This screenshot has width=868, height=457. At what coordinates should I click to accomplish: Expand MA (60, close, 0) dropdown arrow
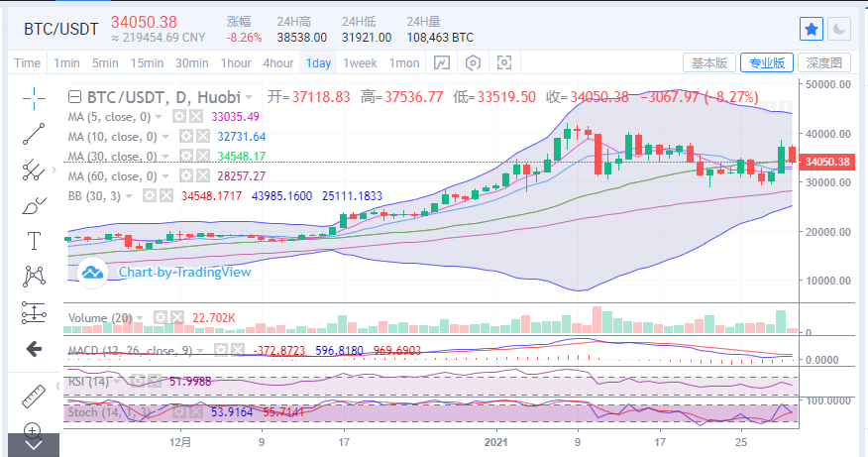(x=165, y=176)
